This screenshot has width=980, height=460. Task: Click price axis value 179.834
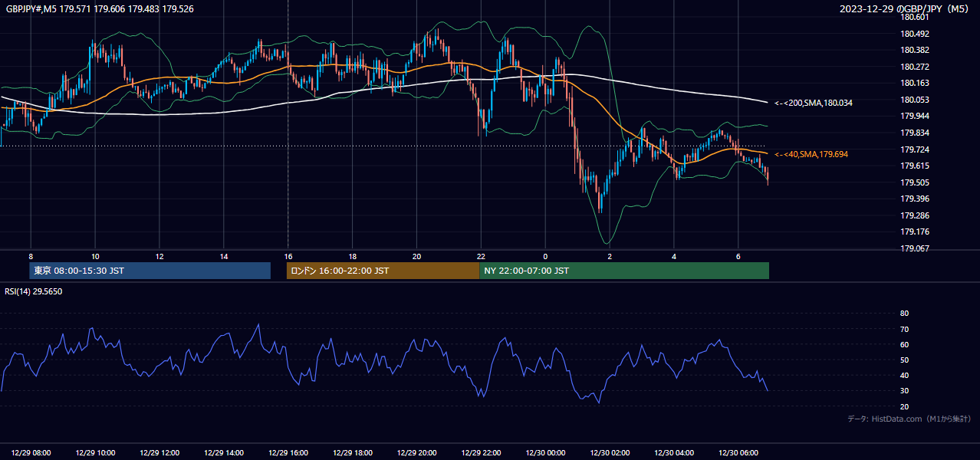(914, 133)
